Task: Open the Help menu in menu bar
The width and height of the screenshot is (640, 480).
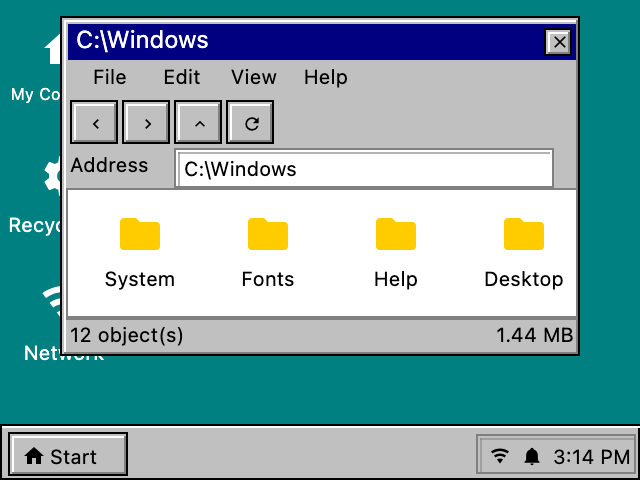Action: click(x=326, y=77)
